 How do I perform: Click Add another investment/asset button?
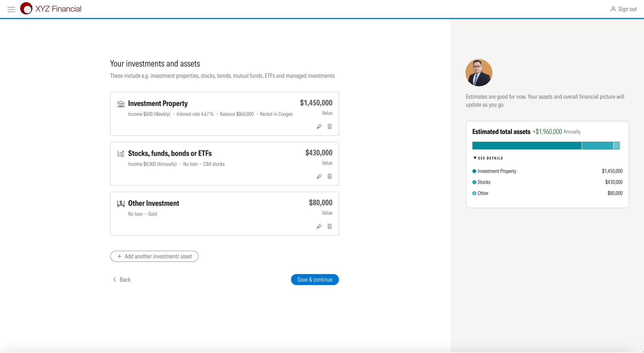tap(154, 256)
